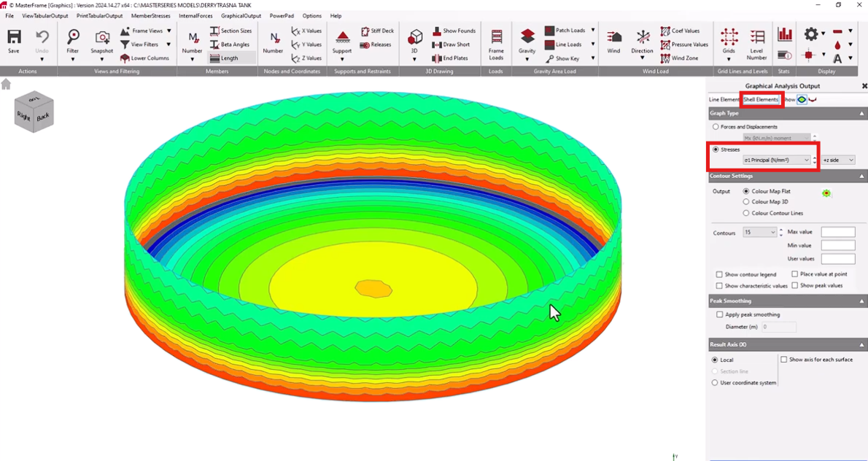Switch to the Shell Elements tab
Image resolution: width=868 pixels, height=461 pixels.
tap(761, 99)
